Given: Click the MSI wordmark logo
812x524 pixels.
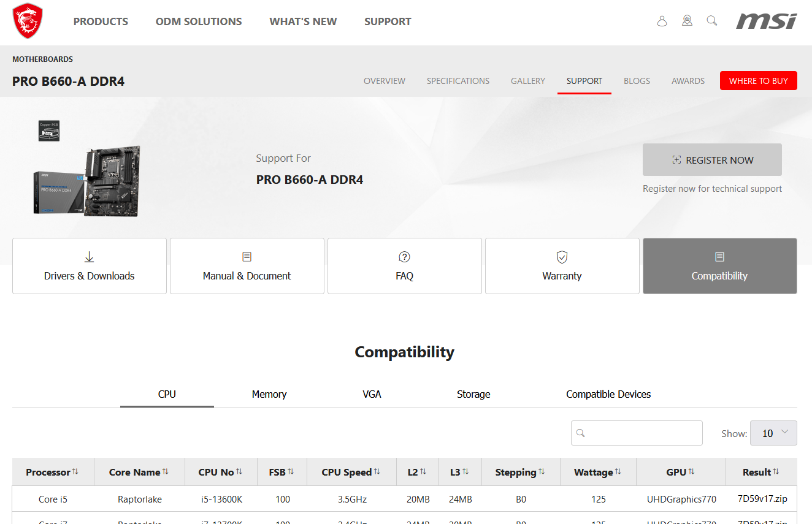Looking at the screenshot, I should point(767,21).
